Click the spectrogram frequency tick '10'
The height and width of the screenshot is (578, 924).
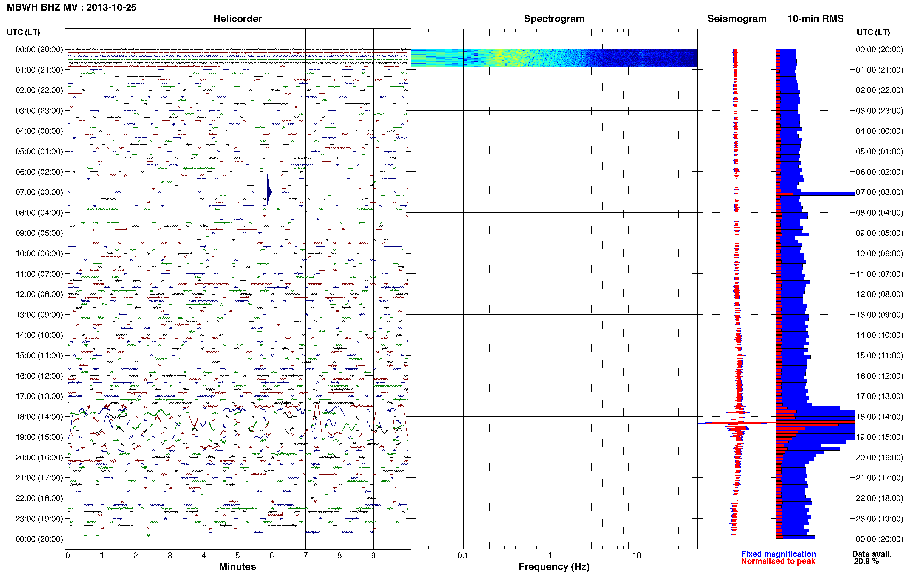tap(636, 555)
